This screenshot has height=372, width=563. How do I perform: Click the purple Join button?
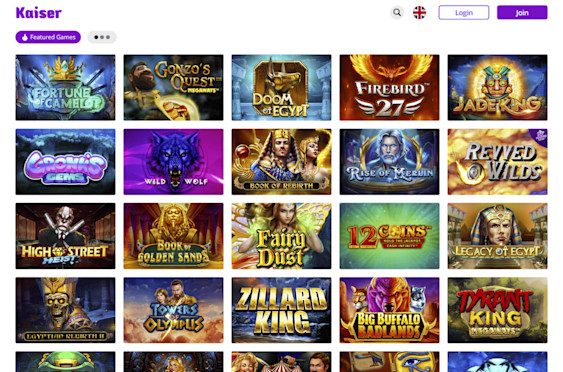tap(522, 13)
